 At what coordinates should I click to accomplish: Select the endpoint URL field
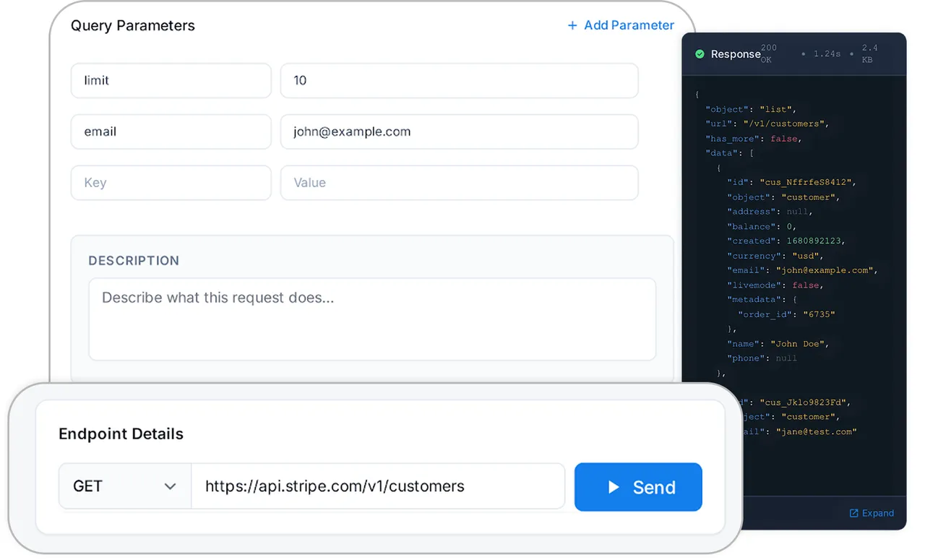(x=378, y=486)
